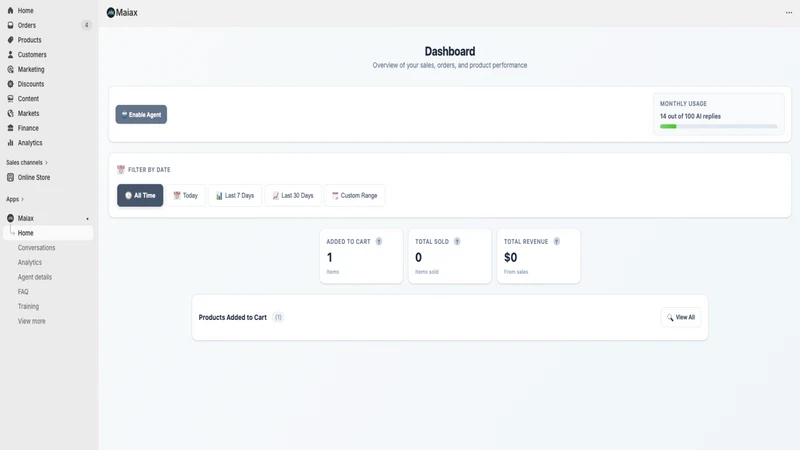800x450 pixels.
Task: Click the Marketing target icon
Action: (10, 69)
